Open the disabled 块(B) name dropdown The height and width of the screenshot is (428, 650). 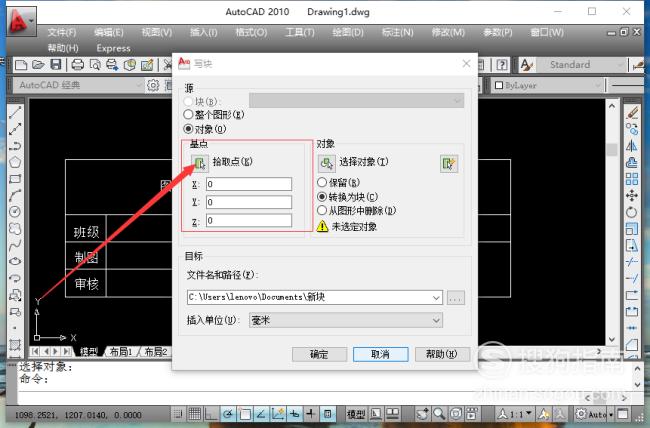point(357,100)
